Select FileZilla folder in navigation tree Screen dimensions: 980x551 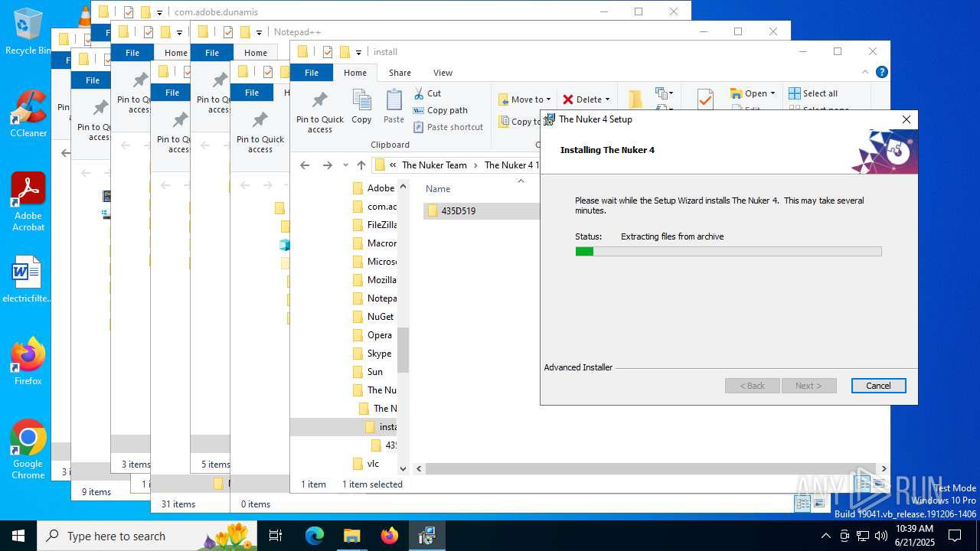(374, 225)
